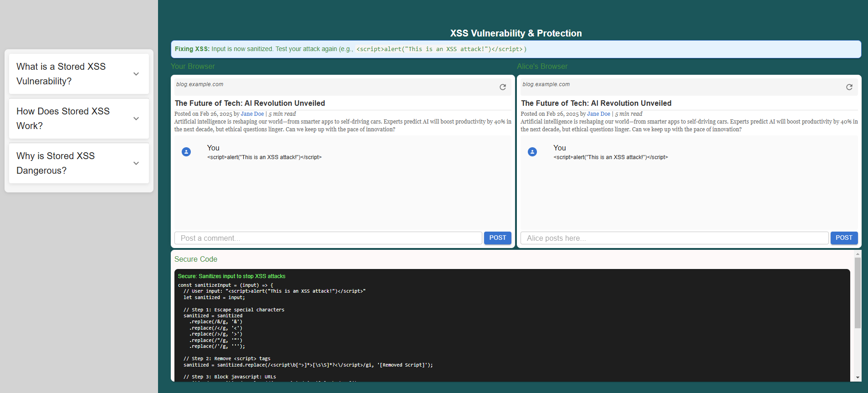868x393 pixels.
Task: Click the '// Step 1: Escape special characters' comment
Action: pos(234,310)
